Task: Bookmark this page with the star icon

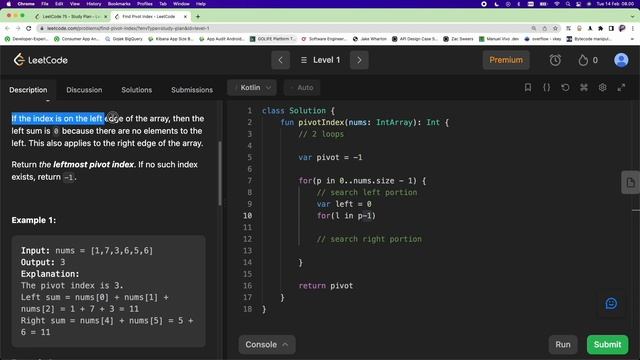Action: click(x=555, y=28)
